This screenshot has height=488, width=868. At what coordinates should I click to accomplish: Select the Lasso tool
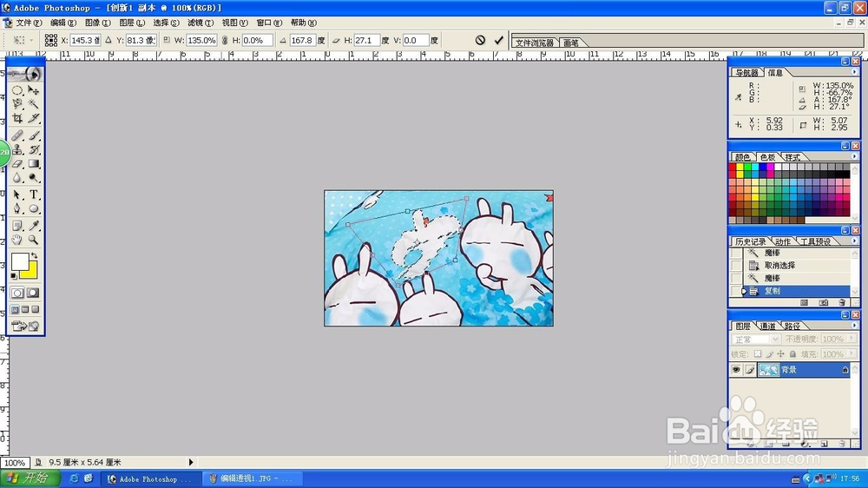point(17,103)
